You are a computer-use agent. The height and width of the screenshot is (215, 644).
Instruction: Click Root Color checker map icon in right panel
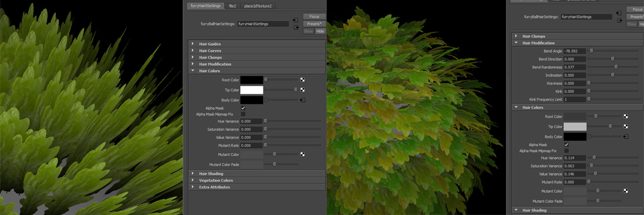(625, 117)
